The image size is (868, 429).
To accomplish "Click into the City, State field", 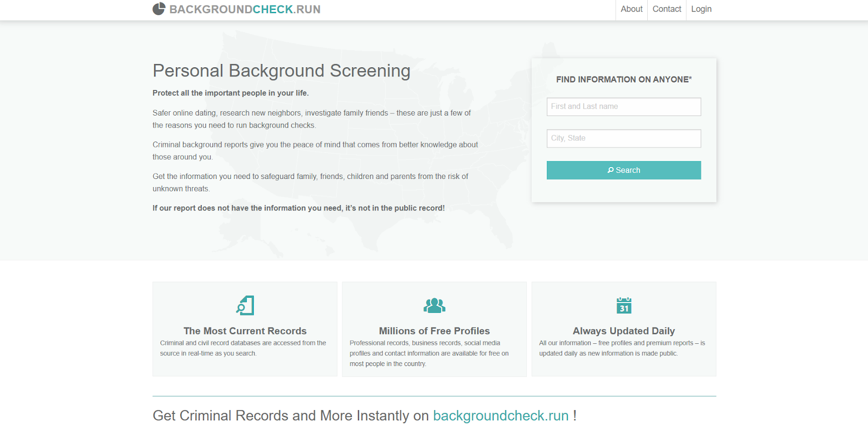I will point(623,138).
